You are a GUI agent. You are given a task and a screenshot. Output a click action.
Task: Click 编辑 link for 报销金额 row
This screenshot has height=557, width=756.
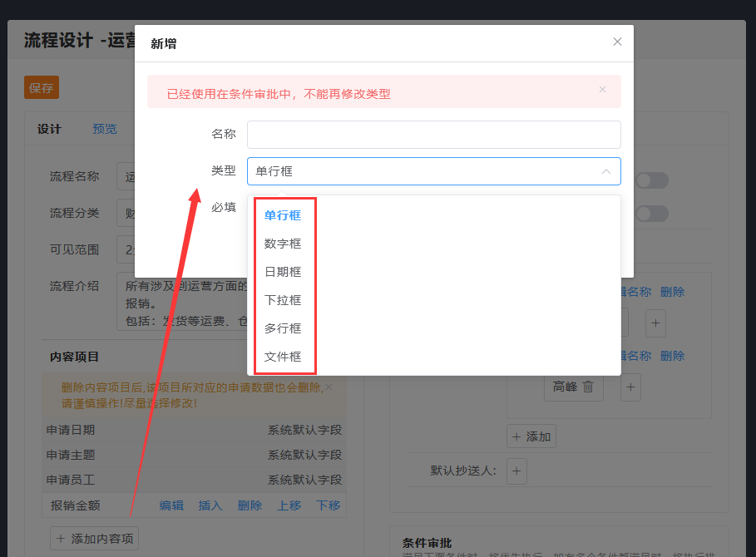click(171, 505)
